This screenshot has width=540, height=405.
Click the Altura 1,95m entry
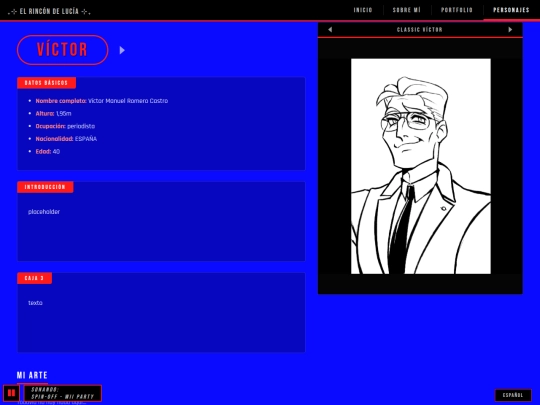point(53,114)
